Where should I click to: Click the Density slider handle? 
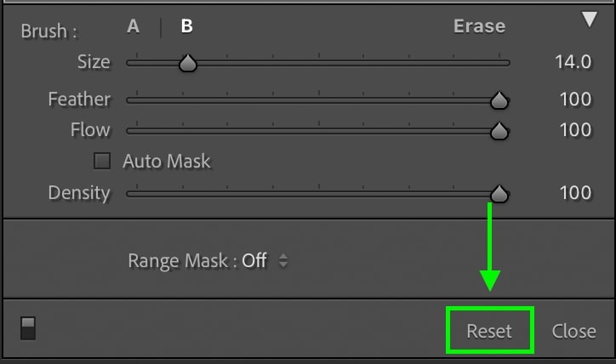point(499,194)
